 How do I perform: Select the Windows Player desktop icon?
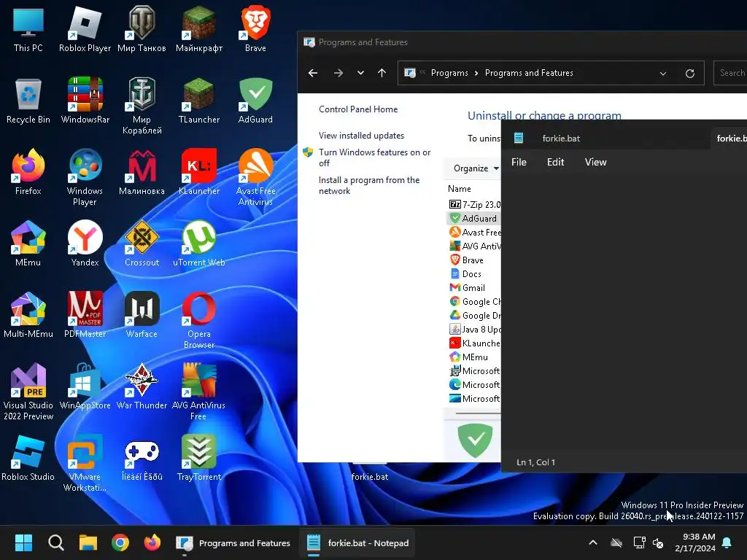[85, 177]
